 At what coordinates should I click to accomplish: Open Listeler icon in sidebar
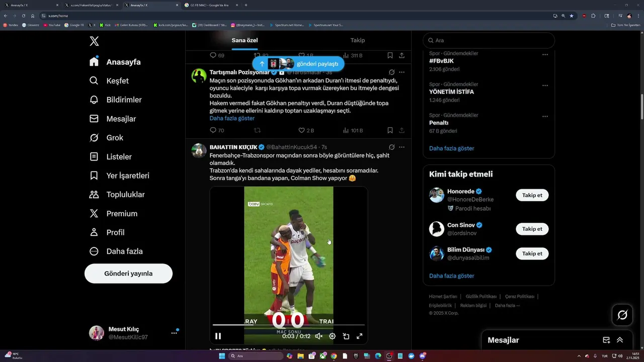94,157
